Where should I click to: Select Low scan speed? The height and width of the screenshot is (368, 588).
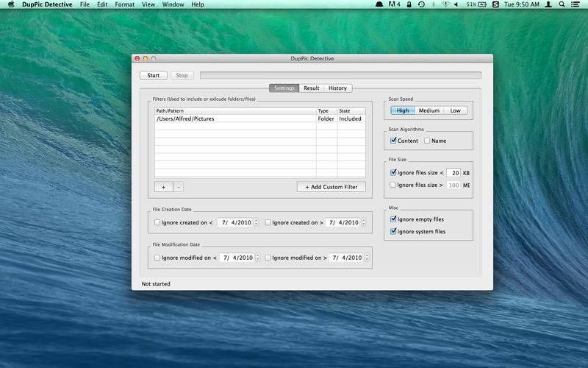point(455,110)
